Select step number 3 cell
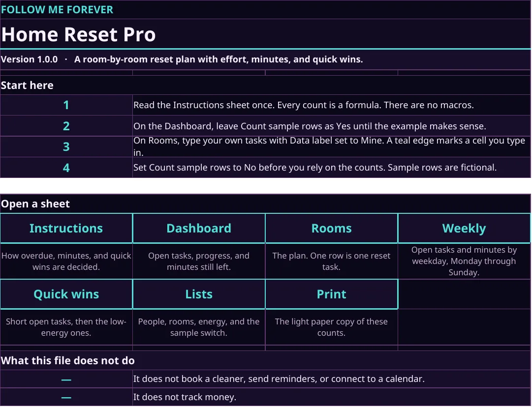This screenshot has height=407, width=532. (66, 147)
